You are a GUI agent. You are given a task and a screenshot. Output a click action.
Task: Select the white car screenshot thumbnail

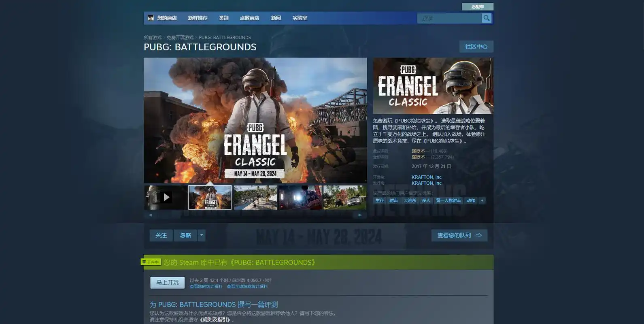tap(345, 197)
